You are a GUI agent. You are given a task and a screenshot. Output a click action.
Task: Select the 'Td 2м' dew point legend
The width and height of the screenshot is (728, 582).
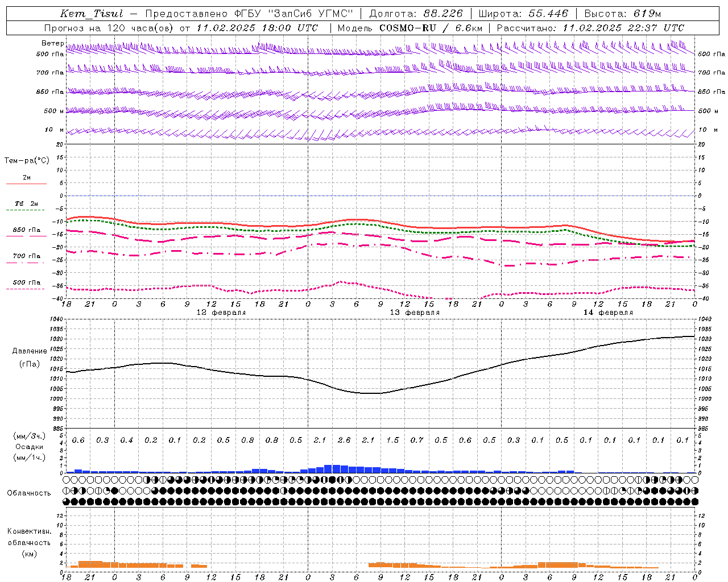(x=27, y=203)
